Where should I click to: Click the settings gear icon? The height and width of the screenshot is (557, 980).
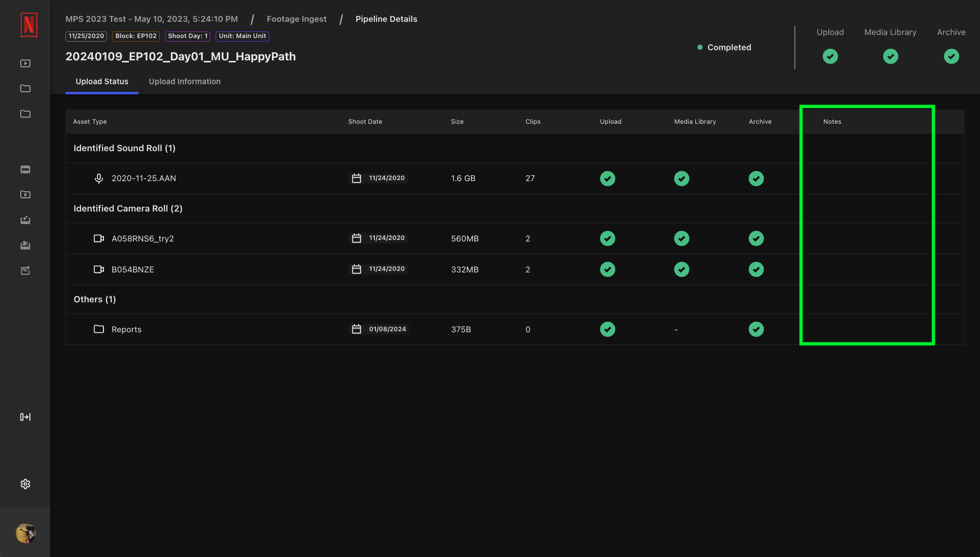[x=25, y=483]
